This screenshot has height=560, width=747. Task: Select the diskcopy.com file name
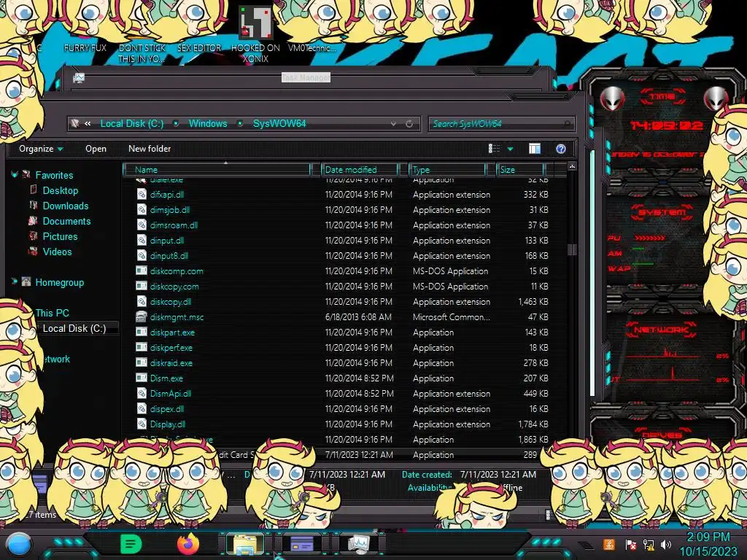(x=174, y=286)
